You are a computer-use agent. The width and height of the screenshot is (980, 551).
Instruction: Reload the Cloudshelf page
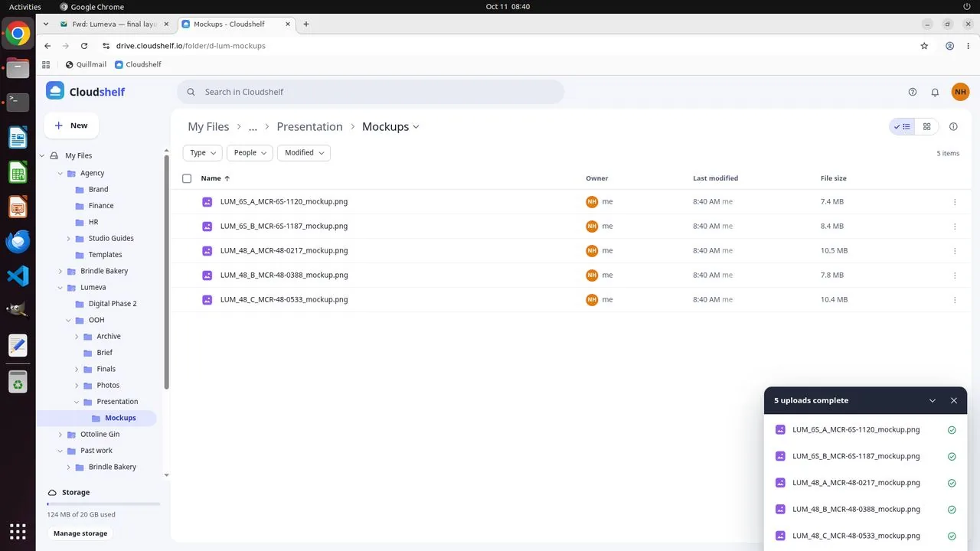tap(84, 46)
